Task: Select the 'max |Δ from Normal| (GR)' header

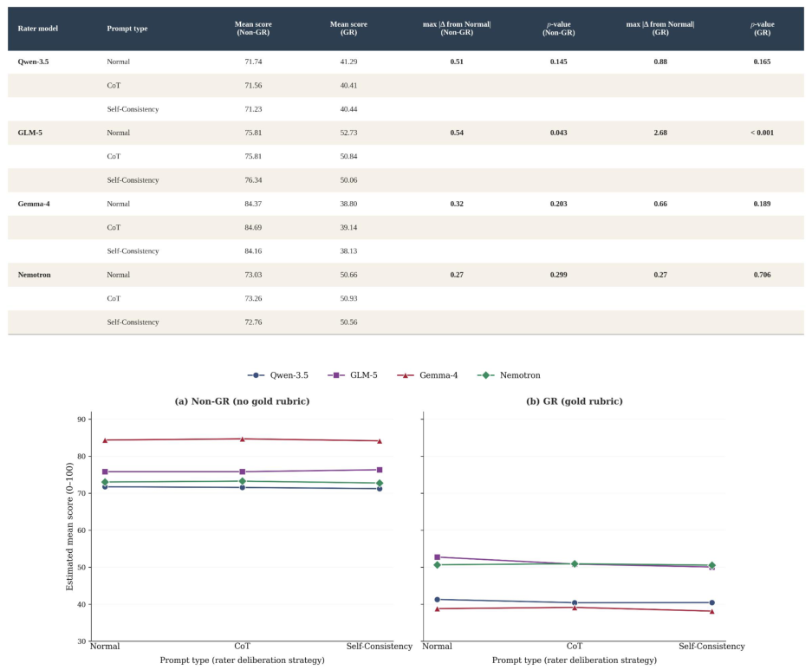Action: click(660, 29)
